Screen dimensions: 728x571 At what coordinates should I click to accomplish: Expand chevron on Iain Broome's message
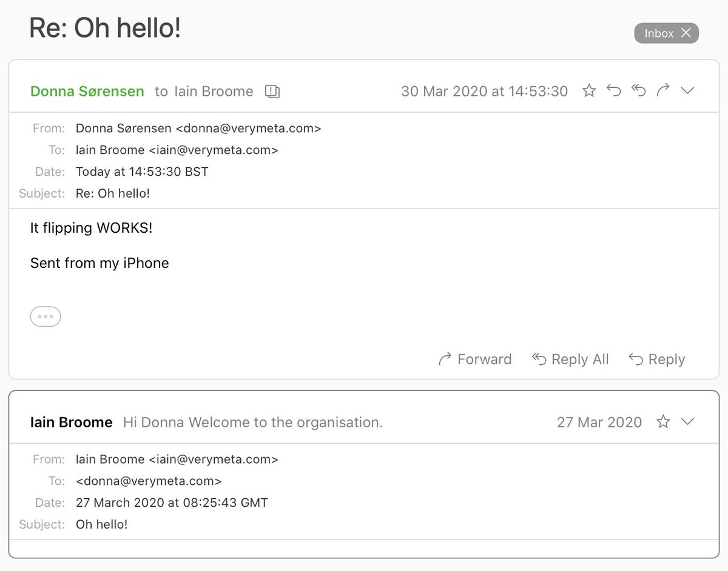tap(687, 422)
